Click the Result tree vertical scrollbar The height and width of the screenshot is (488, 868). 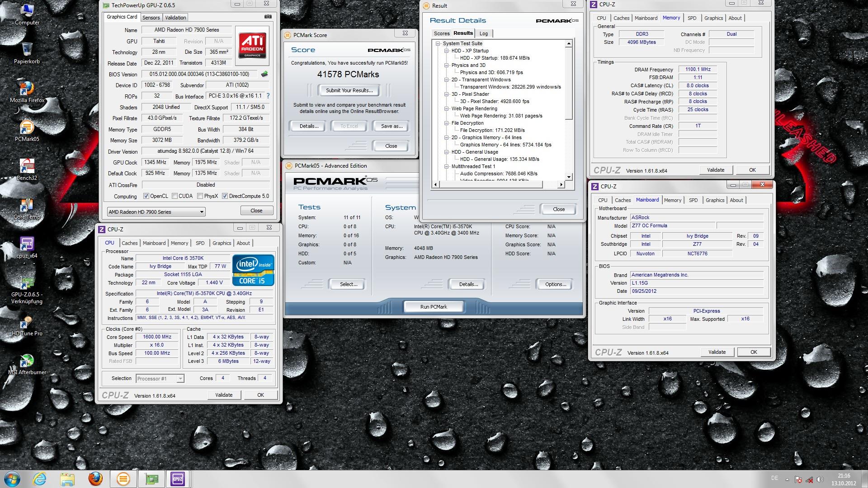569,84
